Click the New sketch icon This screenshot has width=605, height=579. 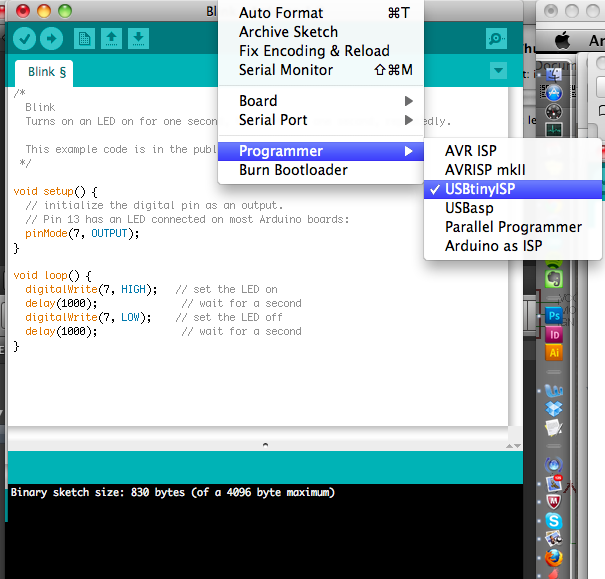click(84, 38)
